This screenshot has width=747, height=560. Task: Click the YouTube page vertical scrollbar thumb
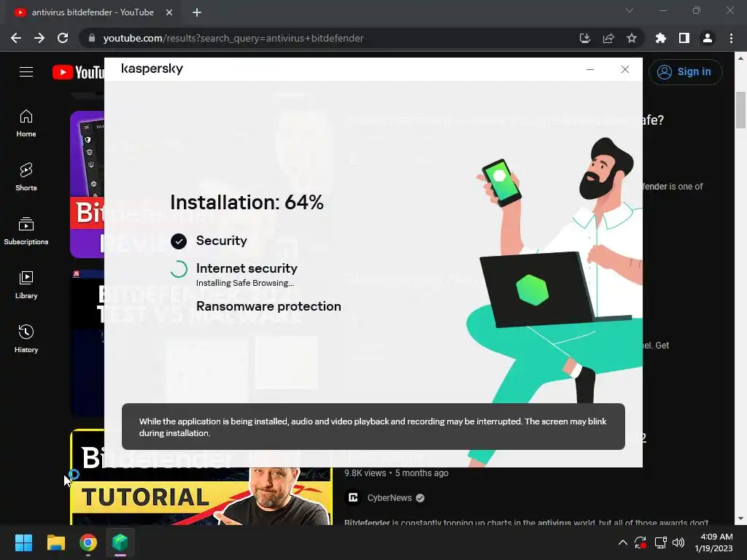[x=740, y=110]
